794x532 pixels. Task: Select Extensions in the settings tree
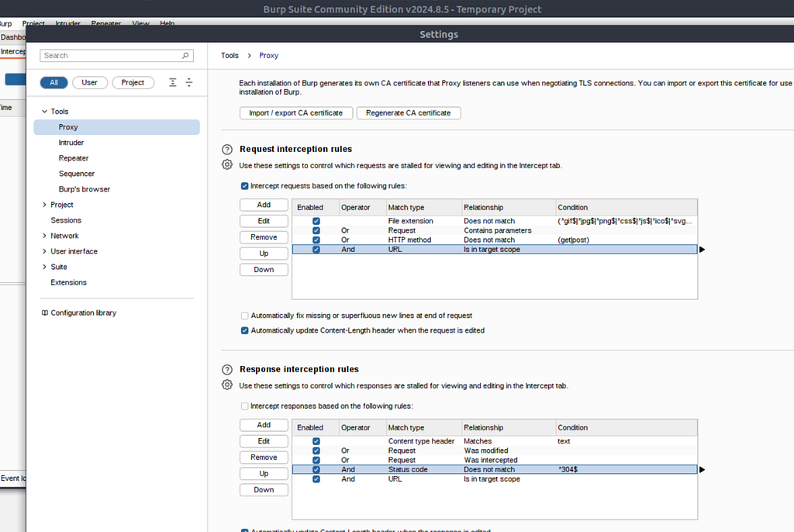(68, 283)
